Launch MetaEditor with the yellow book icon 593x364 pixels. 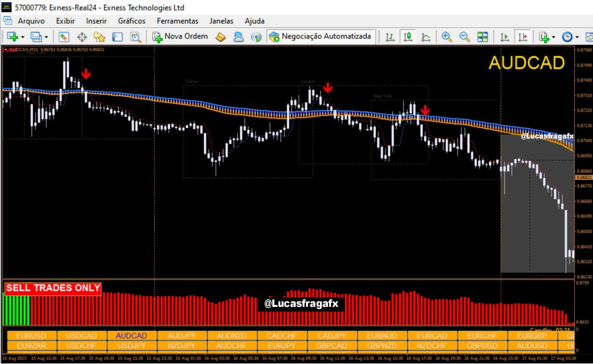[x=221, y=37]
